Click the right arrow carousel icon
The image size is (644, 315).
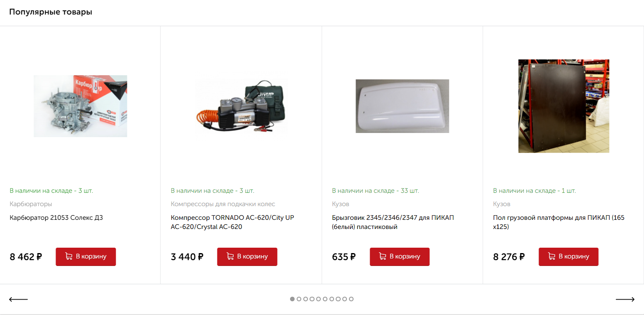click(625, 299)
